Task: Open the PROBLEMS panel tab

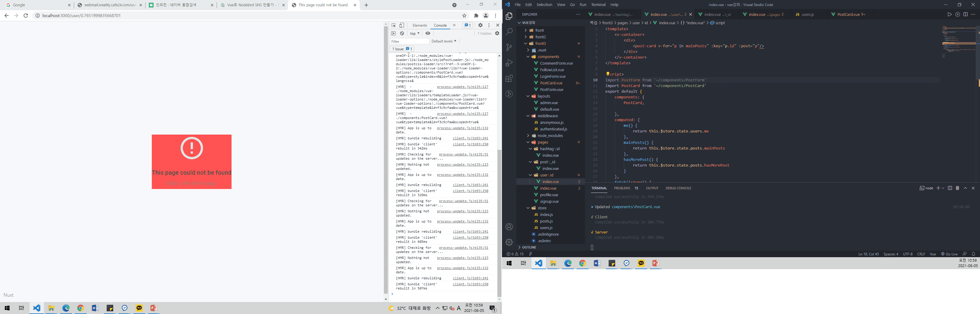Action: (622, 188)
